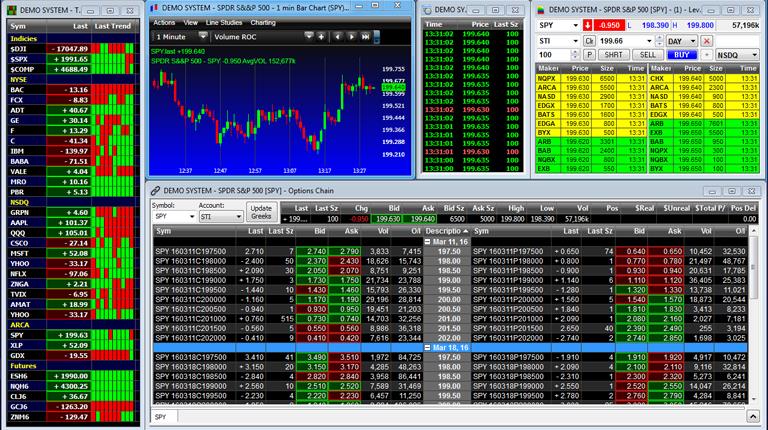Click the Futures group heading

23,366
